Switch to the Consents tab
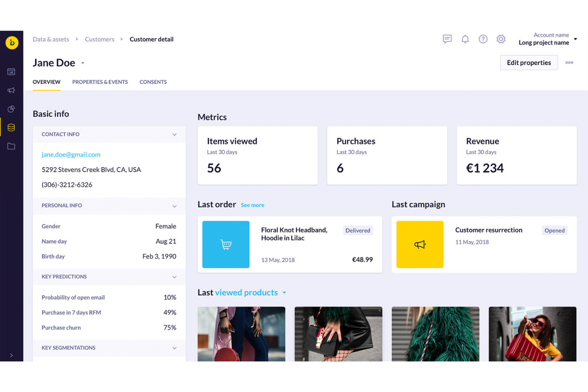Screen dimensions: 588x392 click(153, 82)
